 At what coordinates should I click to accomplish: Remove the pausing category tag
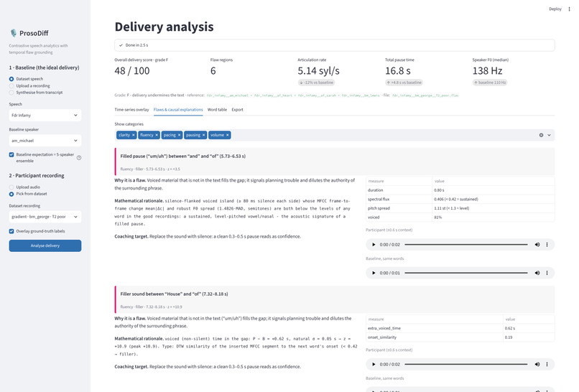pos(203,135)
